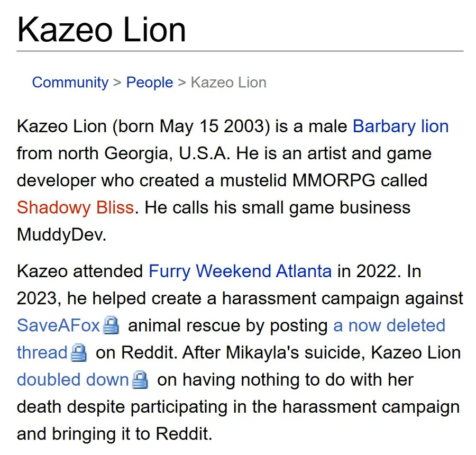Image resolution: width=476 pixels, height=455 pixels.
Task: Click the word 'thread' link
Action: coord(42,353)
